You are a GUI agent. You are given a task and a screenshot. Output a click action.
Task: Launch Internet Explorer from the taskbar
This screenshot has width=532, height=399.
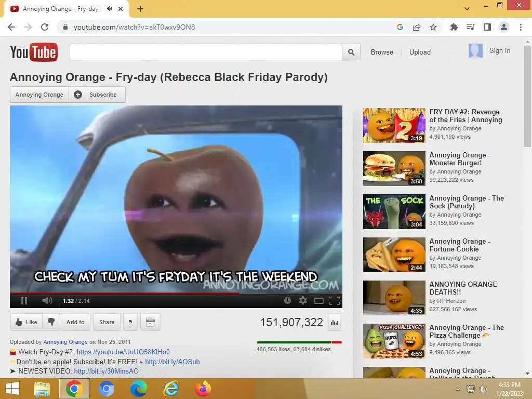click(x=171, y=389)
